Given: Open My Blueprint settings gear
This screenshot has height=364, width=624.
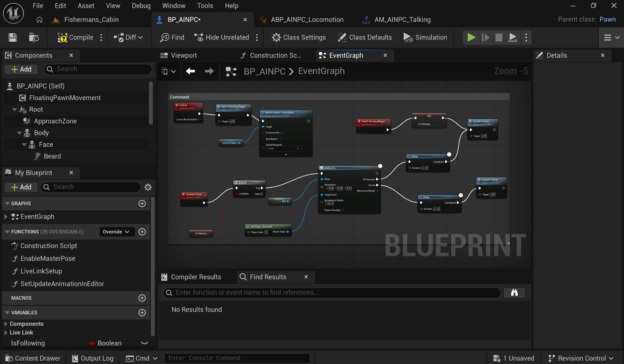Looking at the screenshot, I should pyautogui.click(x=148, y=187).
